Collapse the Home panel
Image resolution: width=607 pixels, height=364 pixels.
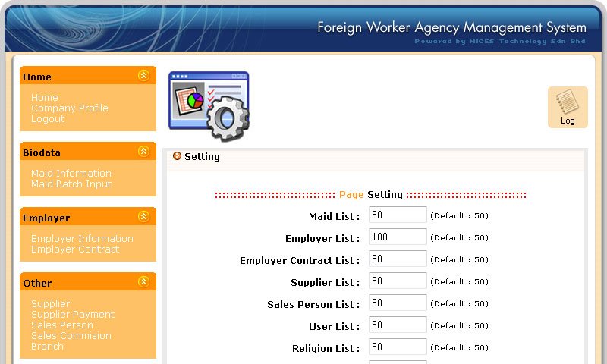(143, 76)
